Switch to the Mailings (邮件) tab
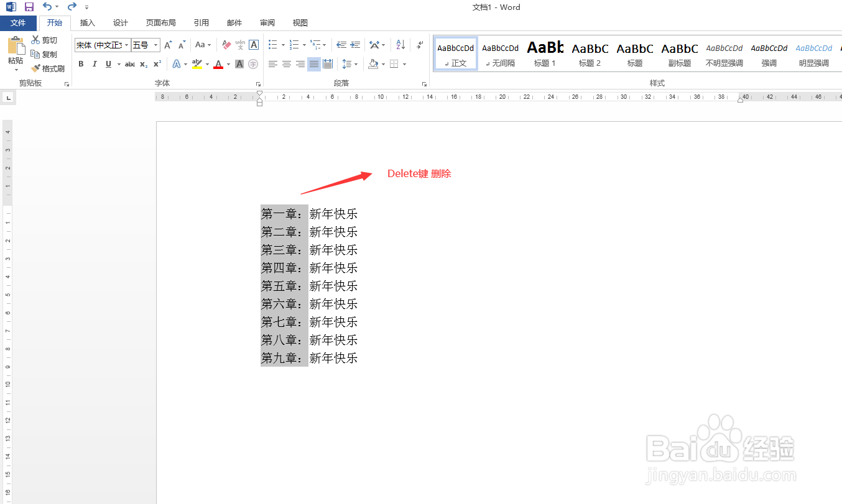The height and width of the screenshot is (504, 842). point(234,23)
